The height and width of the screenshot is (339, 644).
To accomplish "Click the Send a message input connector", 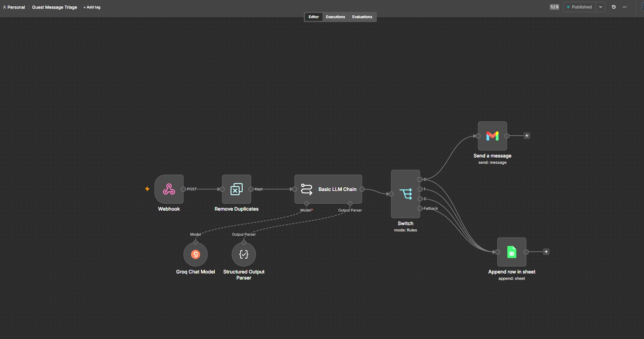I will click(478, 136).
